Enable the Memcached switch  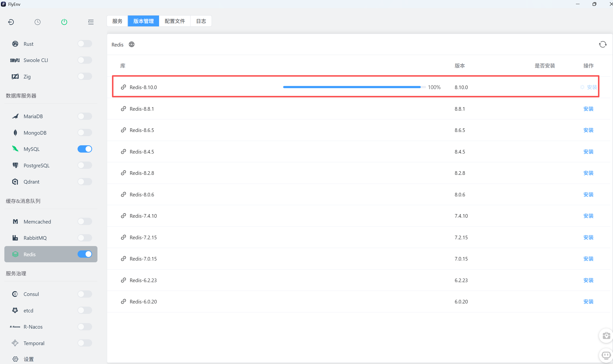click(x=85, y=222)
